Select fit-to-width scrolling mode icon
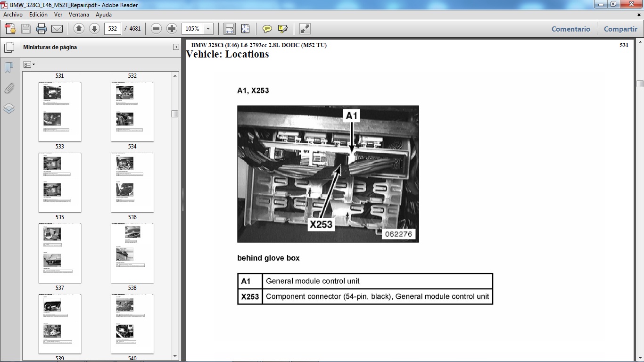The image size is (644, 362). point(230,29)
